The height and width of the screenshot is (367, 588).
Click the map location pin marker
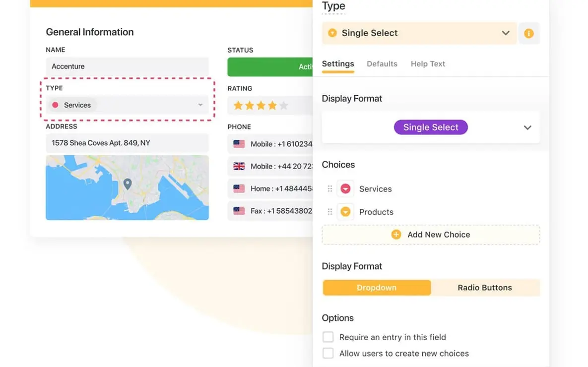128,184
